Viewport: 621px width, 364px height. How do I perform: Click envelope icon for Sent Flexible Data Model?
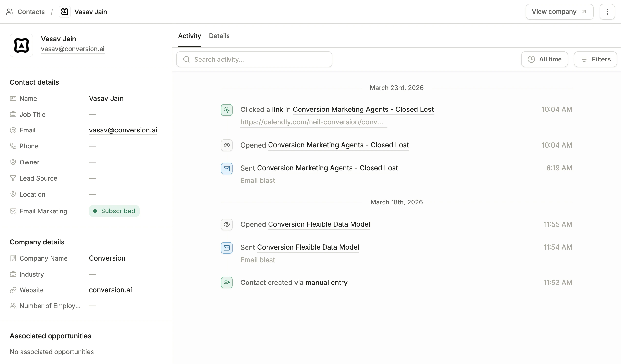click(x=227, y=248)
